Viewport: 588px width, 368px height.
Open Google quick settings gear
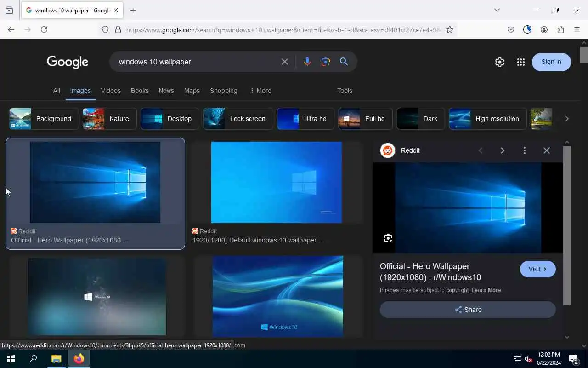[x=500, y=62]
